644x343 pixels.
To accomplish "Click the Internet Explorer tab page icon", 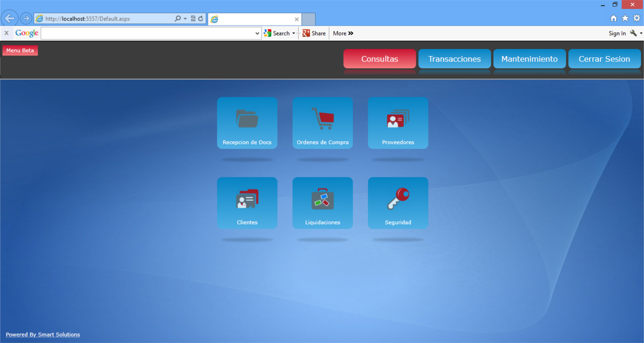I will click(214, 19).
